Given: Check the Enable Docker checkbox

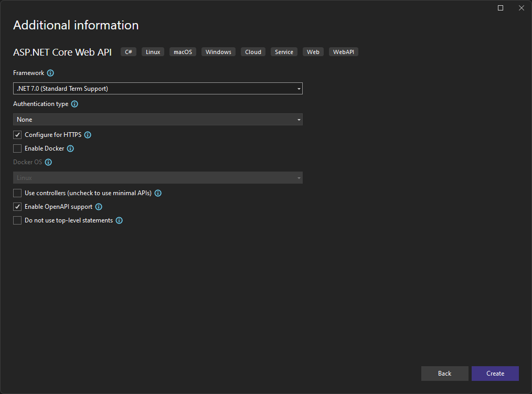Looking at the screenshot, I should point(17,148).
